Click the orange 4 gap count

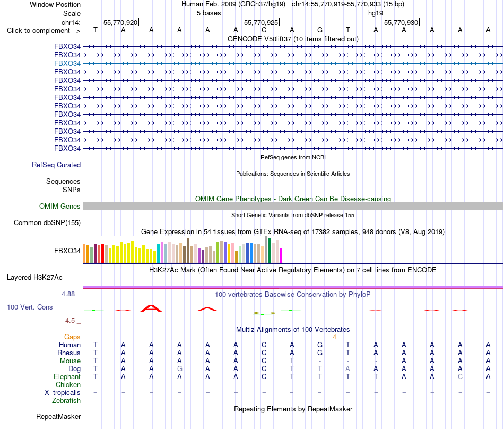[334, 337]
